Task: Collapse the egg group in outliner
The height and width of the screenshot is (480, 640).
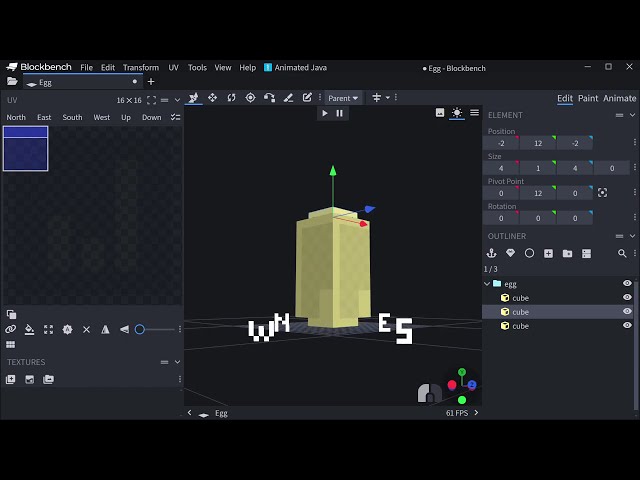Action: 487,284
